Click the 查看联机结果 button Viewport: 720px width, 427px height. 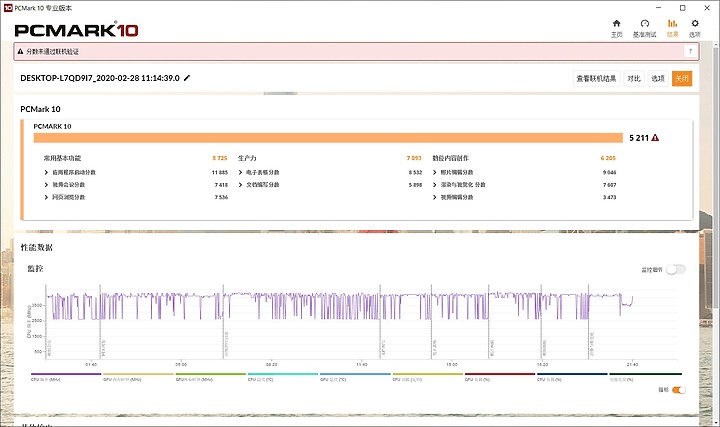click(x=596, y=79)
